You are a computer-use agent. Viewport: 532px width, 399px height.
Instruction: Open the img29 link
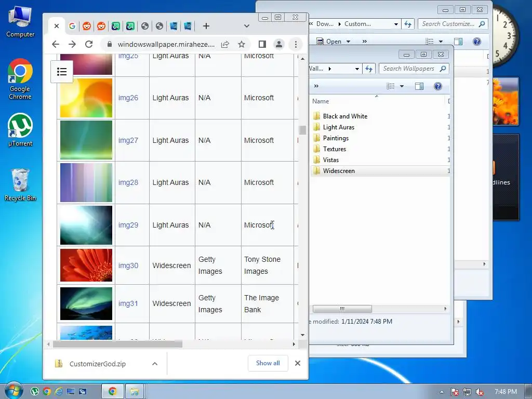pyautogui.click(x=128, y=225)
